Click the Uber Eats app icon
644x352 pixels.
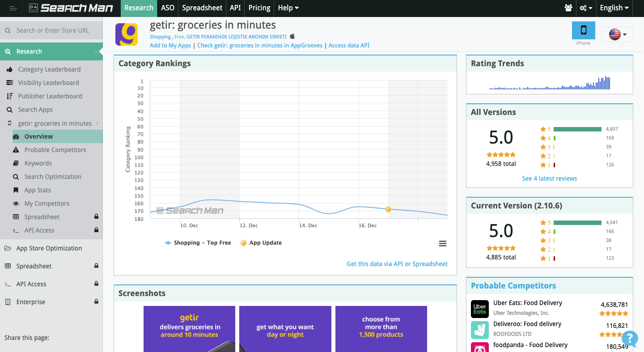click(x=480, y=309)
